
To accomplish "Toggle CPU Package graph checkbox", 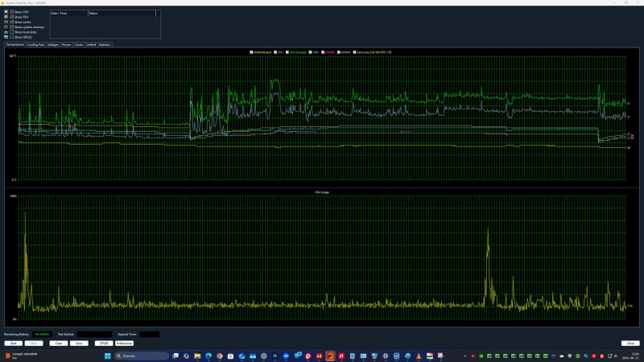I will click(x=287, y=52).
